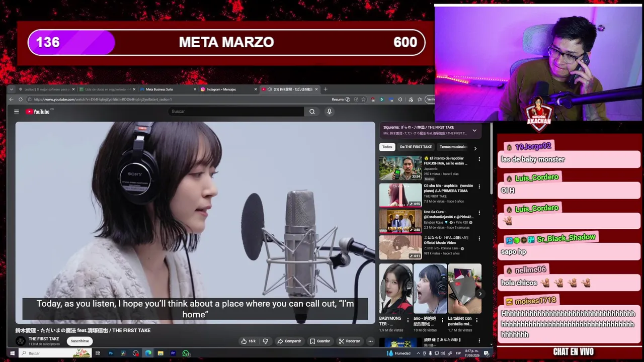Expand the Siguiente playlist chevron
Image resolution: width=644 pixels, height=362 pixels.
(474, 130)
